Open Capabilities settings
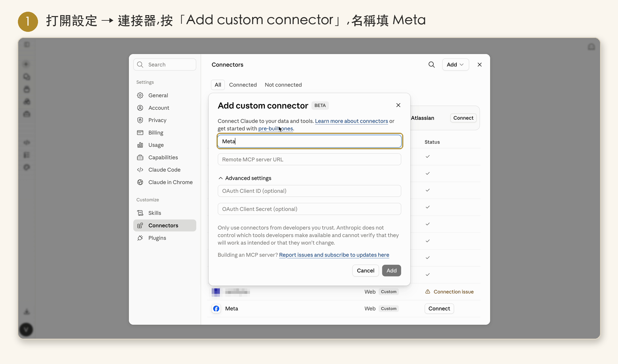 click(x=165, y=157)
